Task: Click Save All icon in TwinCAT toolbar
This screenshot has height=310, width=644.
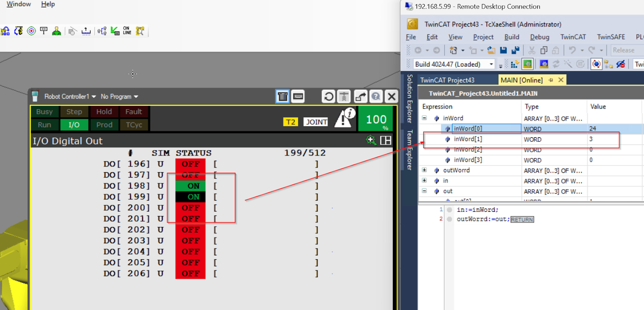Action: (x=515, y=50)
